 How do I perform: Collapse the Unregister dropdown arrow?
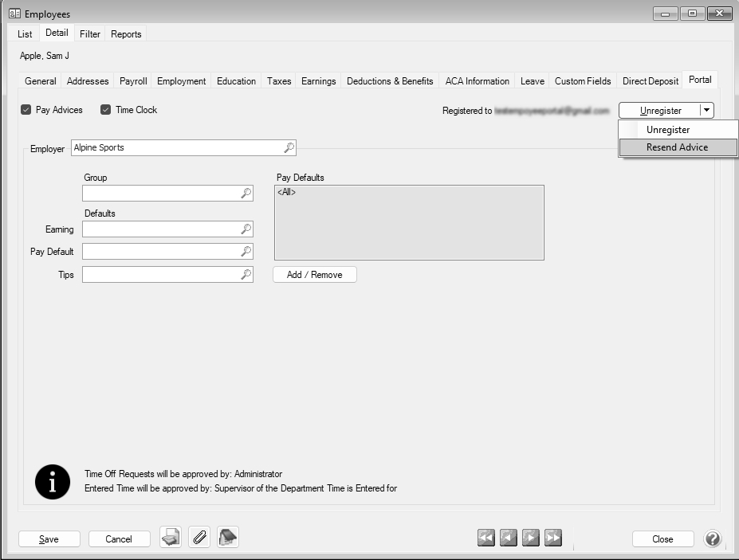(x=706, y=111)
